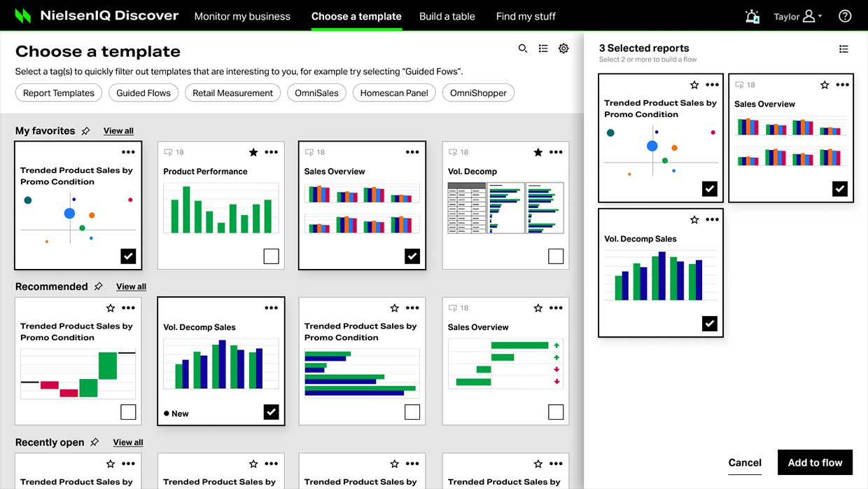The height and width of the screenshot is (489, 868).
Task: Uncheck the favorites Sales Overview card checkbox
Action: 412,256
